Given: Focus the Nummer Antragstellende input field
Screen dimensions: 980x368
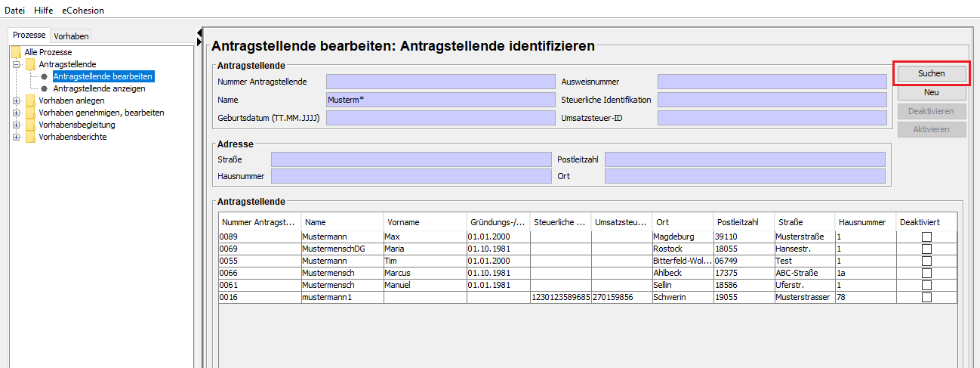Looking at the screenshot, I should click(x=440, y=82).
